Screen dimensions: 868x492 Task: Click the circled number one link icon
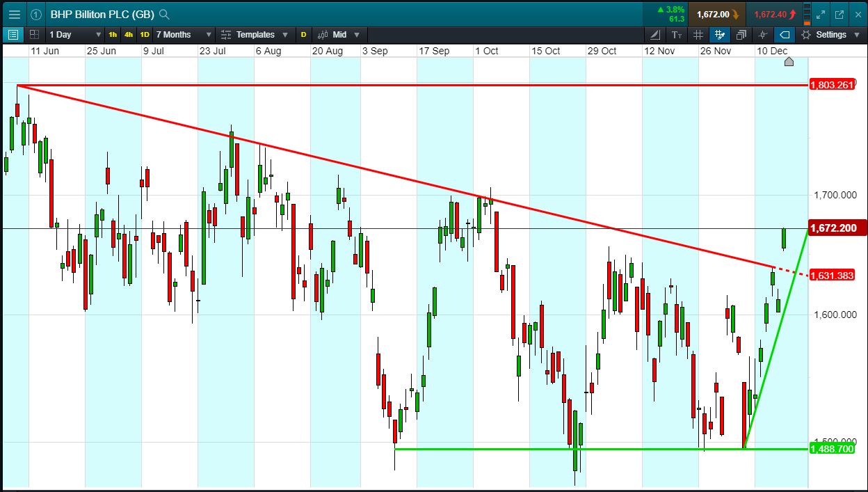pos(36,14)
